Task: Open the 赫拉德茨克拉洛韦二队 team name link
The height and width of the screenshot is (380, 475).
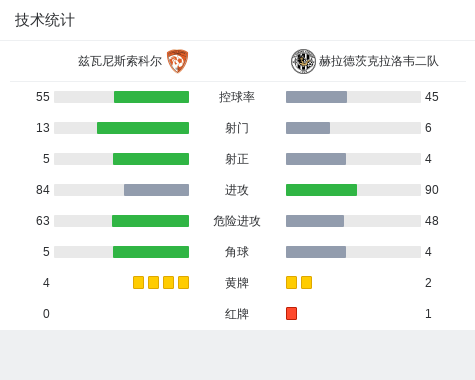Action: (x=379, y=61)
